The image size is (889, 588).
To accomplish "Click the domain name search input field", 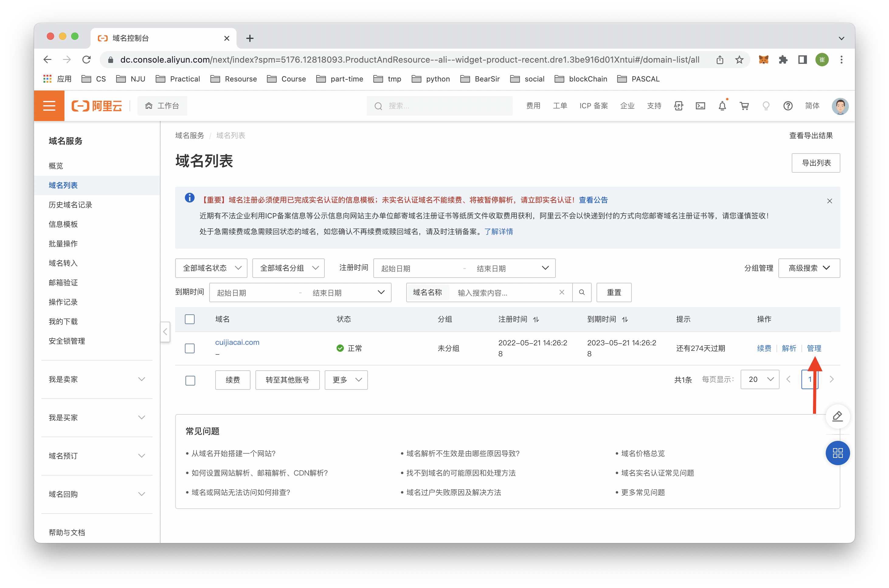I will (x=505, y=293).
